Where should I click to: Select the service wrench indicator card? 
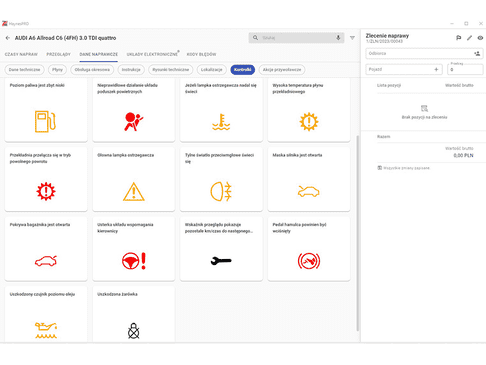[x=221, y=249]
